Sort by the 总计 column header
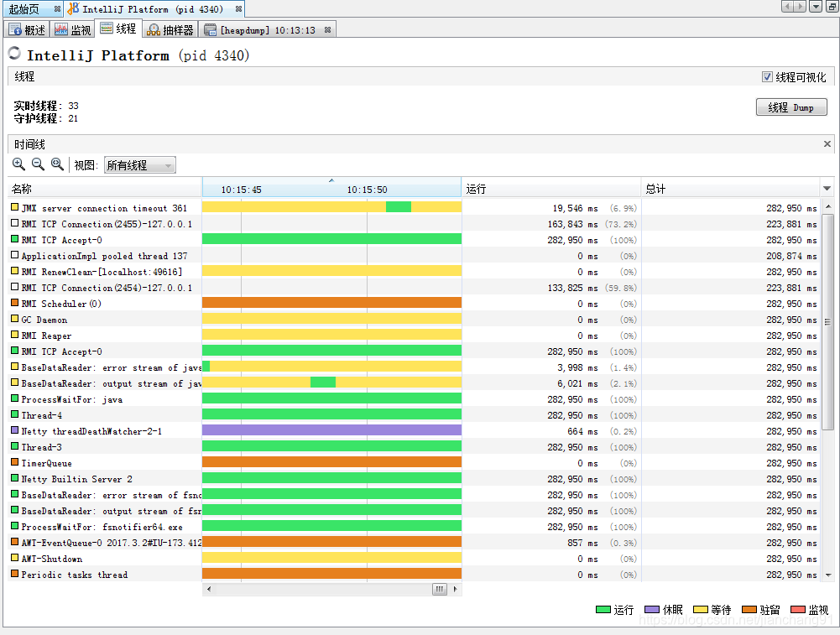 730,189
